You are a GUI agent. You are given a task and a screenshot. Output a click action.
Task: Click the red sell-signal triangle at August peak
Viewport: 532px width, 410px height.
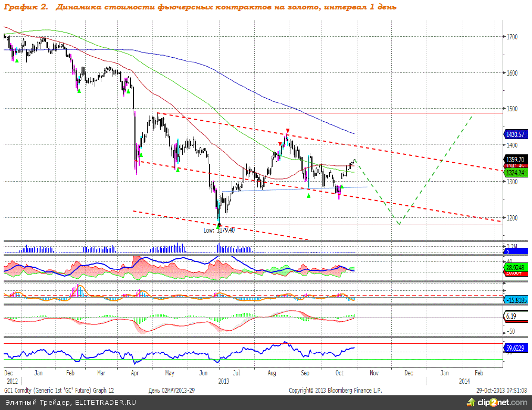287,131
